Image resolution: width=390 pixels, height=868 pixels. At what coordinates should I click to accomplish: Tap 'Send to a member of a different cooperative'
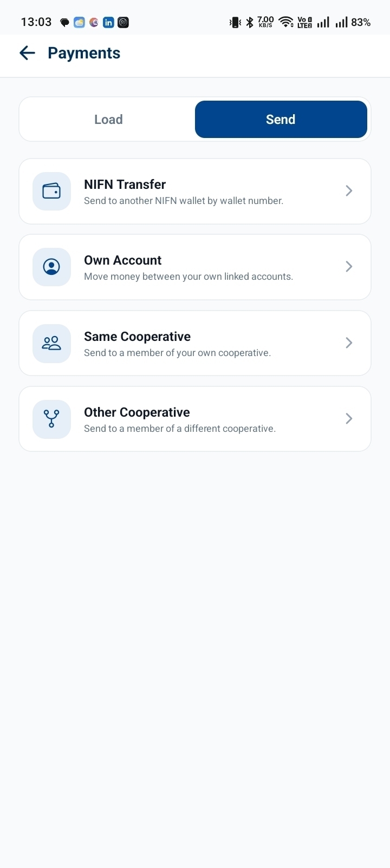[x=180, y=429]
